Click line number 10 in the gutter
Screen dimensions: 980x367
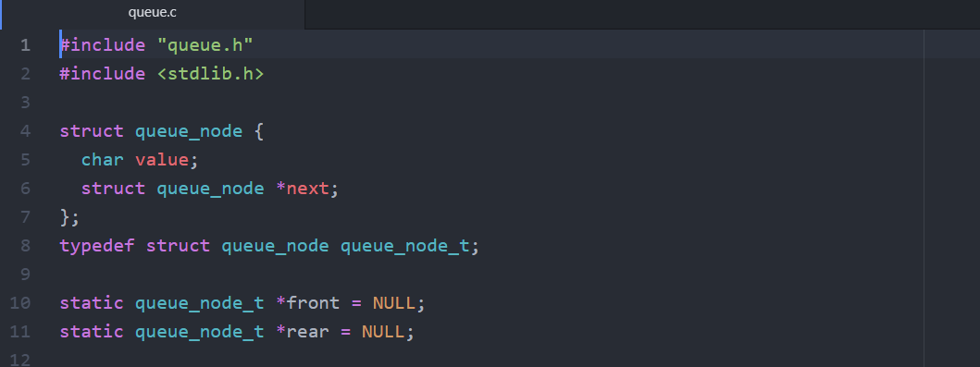20,303
